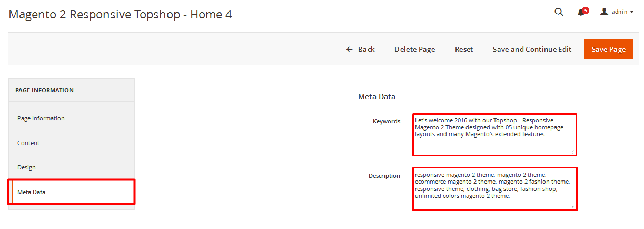644x229 pixels.
Task: Grab the Description textarea resize handle
Action: (573, 206)
